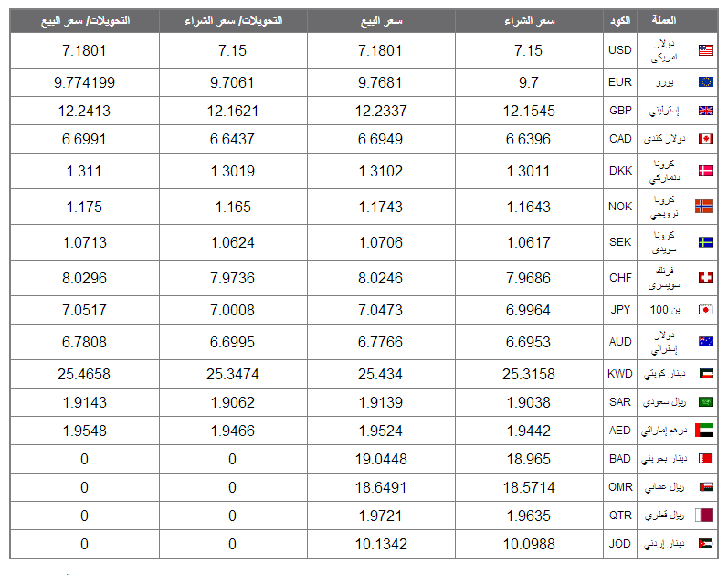This screenshot has height=575, width=728.
Task: Click the KWD transfer sell rate 25.4658
Action: point(84,374)
